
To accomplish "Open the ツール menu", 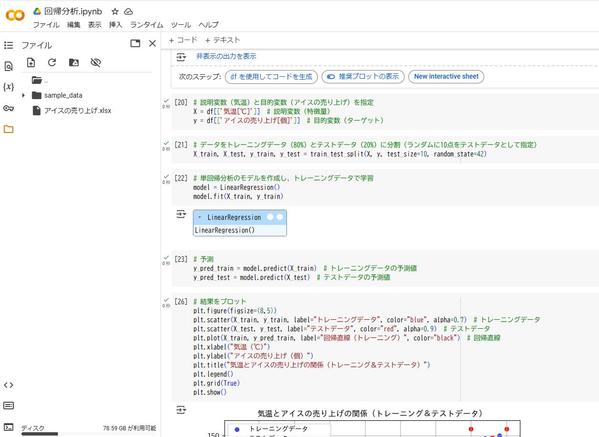I will (x=181, y=25).
